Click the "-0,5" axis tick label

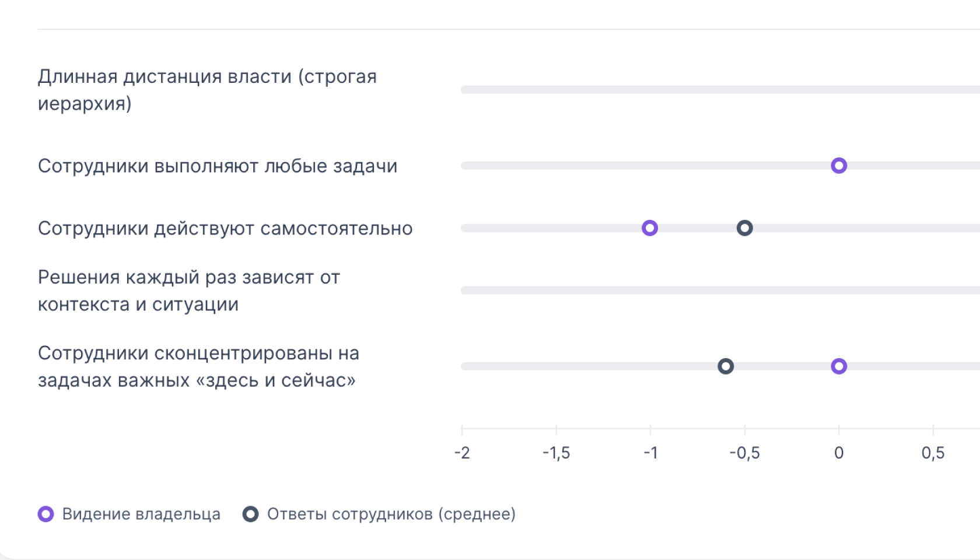(744, 453)
